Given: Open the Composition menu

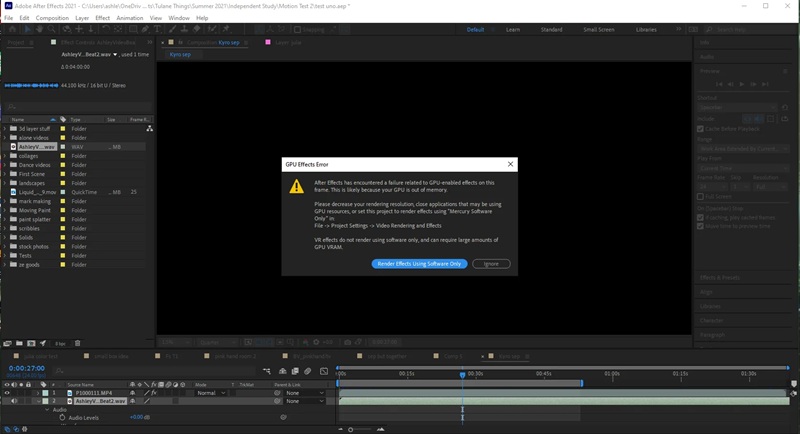Looking at the screenshot, I should 52,18.
